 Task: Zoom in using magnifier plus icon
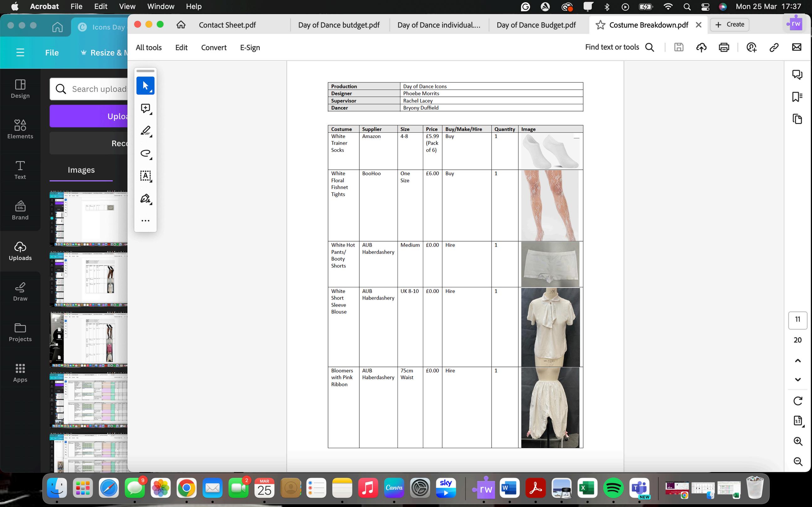click(798, 441)
